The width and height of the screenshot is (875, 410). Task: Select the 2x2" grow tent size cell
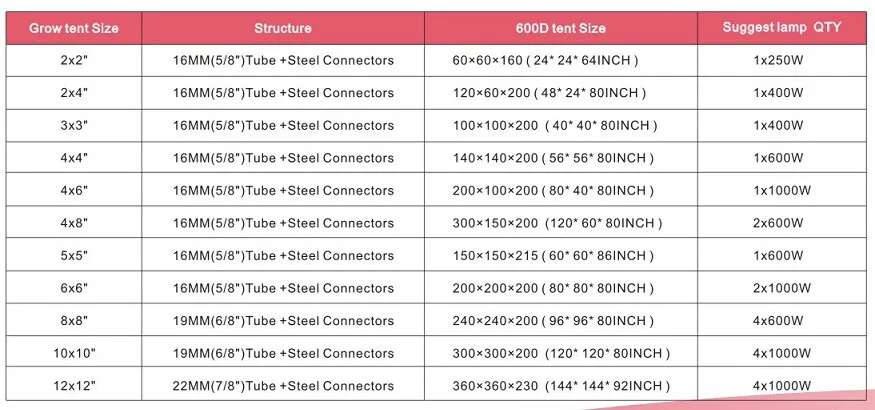(74, 61)
